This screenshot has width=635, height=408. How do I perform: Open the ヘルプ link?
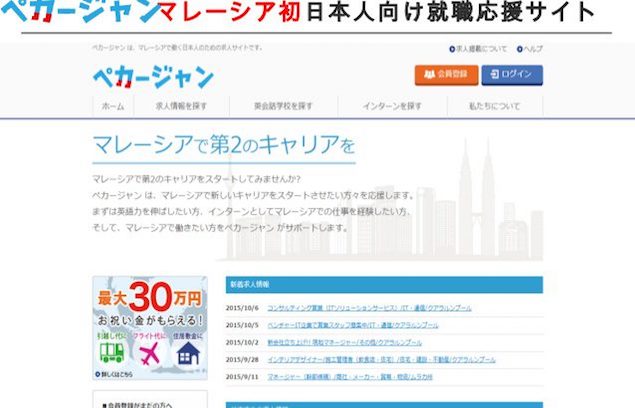click(530, 49)
